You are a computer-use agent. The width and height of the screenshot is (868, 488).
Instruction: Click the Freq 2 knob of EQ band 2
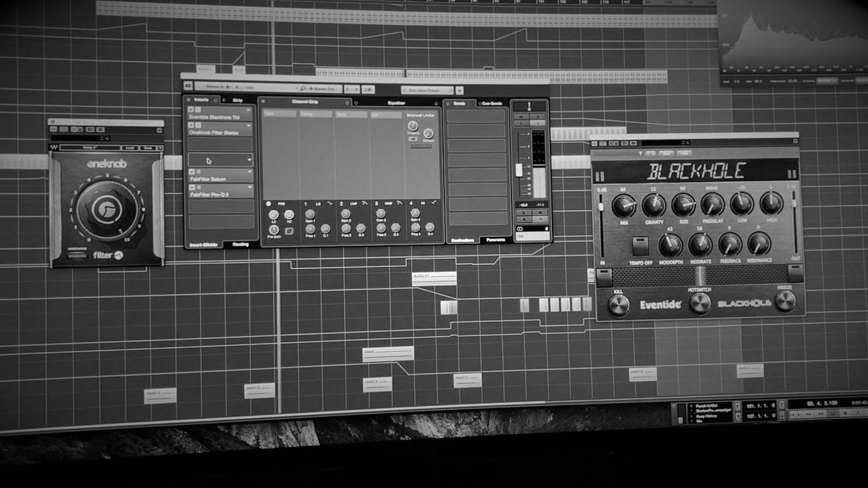point(346,228)
